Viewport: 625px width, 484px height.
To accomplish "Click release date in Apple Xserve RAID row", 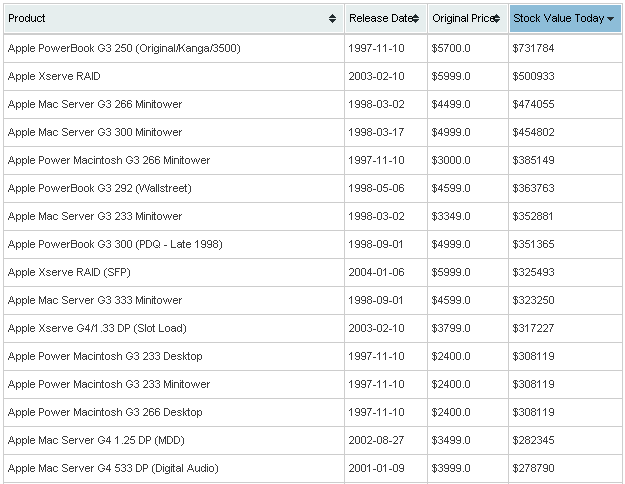I will [376, 76].
